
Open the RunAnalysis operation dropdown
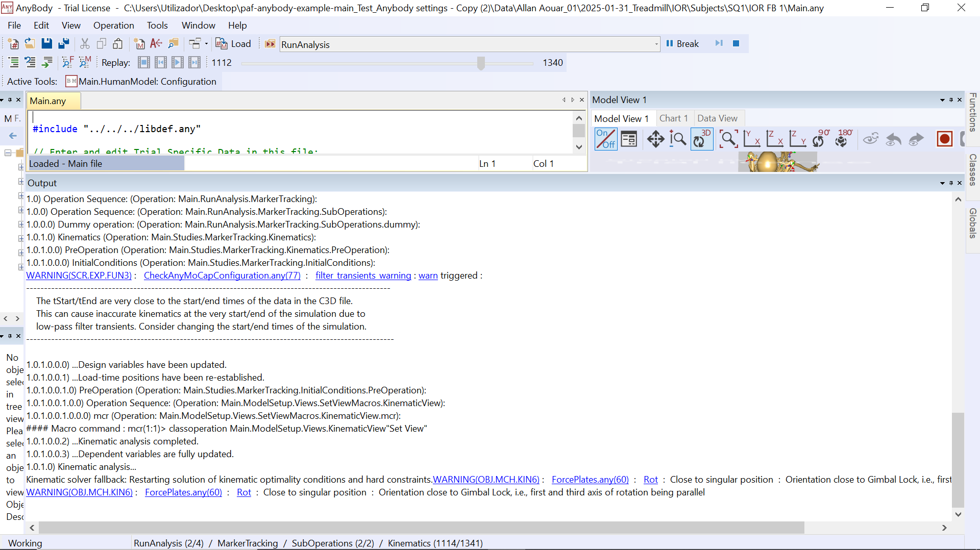coord(656,44)
